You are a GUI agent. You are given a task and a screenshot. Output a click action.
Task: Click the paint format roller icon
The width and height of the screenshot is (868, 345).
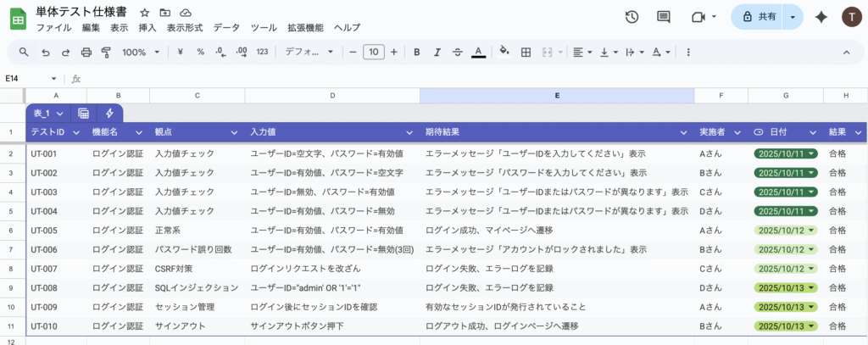pos(106,52)
